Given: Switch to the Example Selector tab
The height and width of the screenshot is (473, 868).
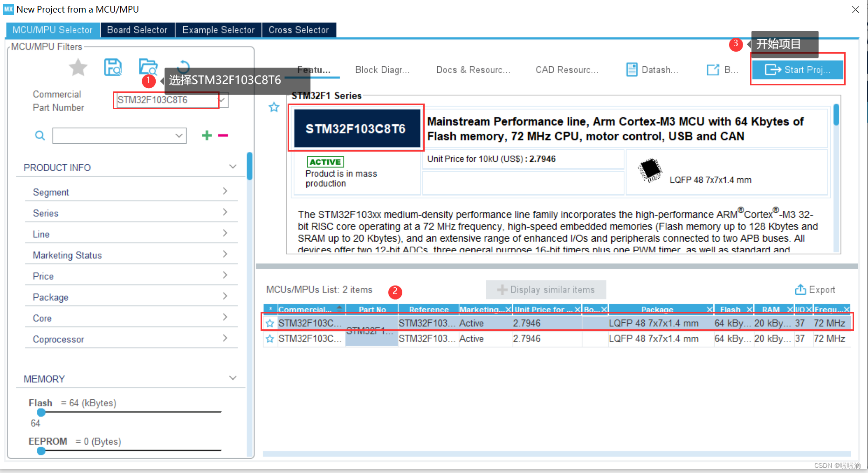Looking at the screenshot, I should tap(218, 30).
